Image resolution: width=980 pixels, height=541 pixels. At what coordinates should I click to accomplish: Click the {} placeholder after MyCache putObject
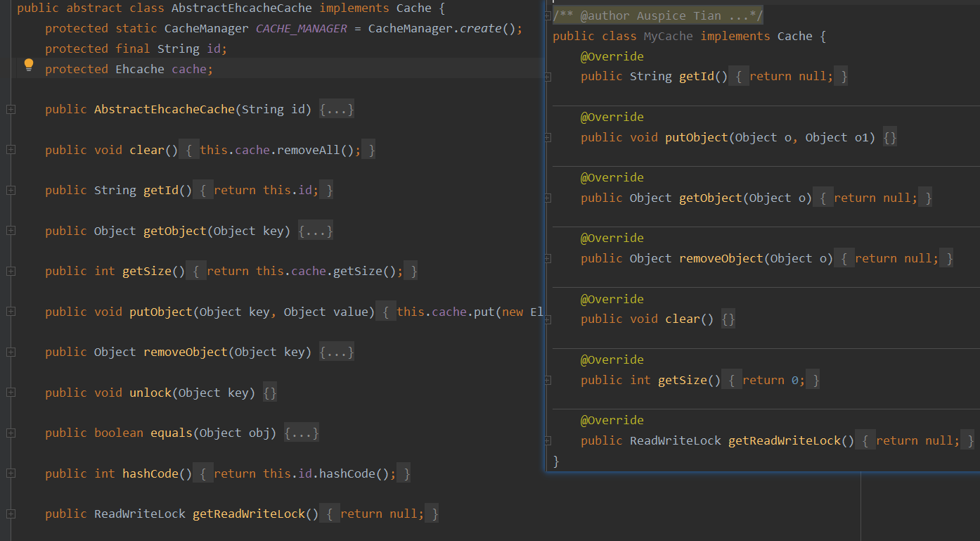click(890, 137)
